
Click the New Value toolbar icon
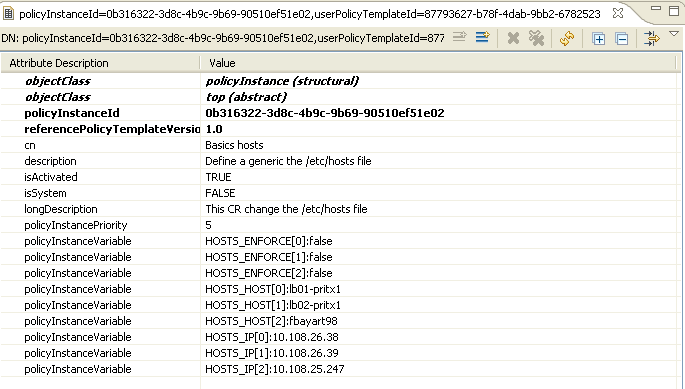pyautogui.click(x=459, y=38)
